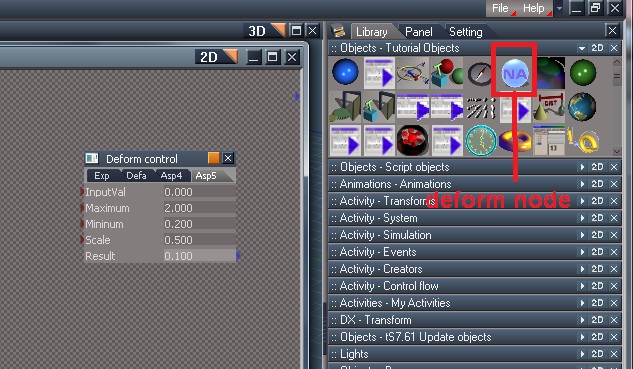Pick the dark multicolored sphere object icon
This screenshot has width=633, height=369.
click(551, 73)
